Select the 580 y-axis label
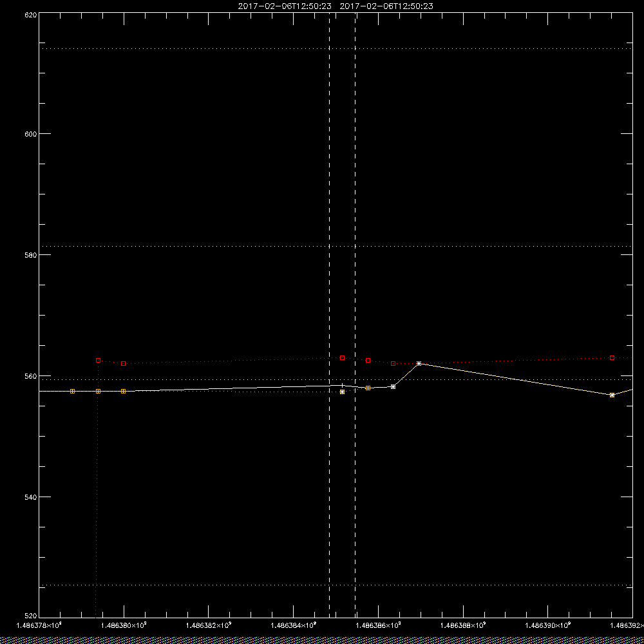Viewport: 644px width, 644px height. [31, 254]
